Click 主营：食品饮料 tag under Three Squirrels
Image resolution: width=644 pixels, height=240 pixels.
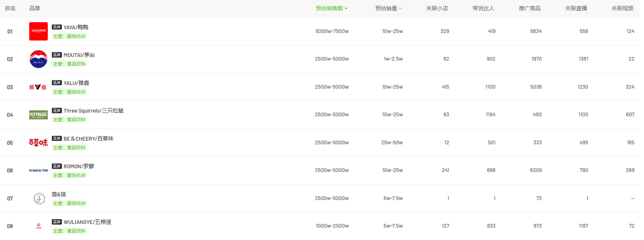[70, 120]
